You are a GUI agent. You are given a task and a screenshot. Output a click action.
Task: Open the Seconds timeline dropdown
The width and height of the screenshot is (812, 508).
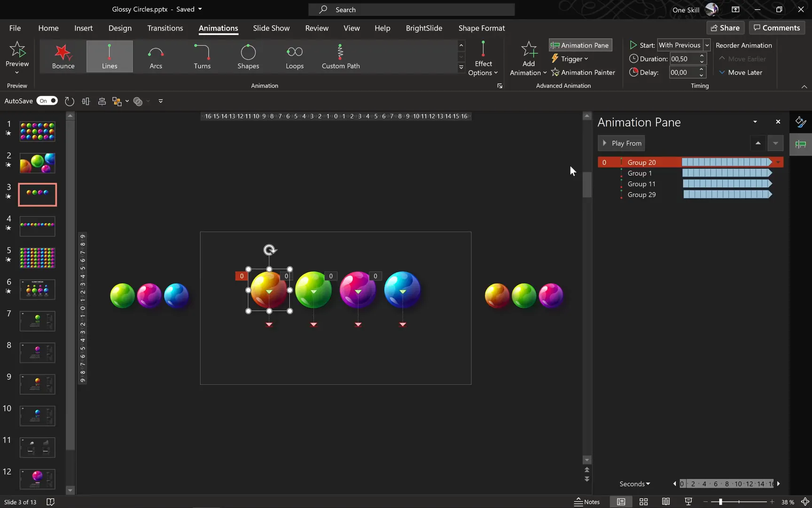(x=634, y=484)
